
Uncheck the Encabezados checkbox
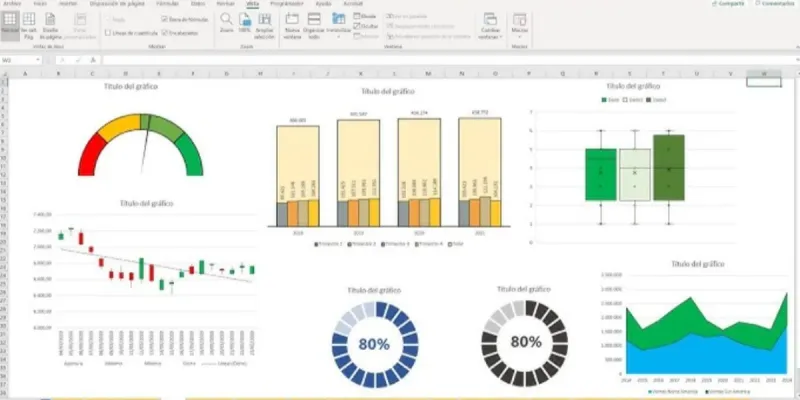[164, 33]
